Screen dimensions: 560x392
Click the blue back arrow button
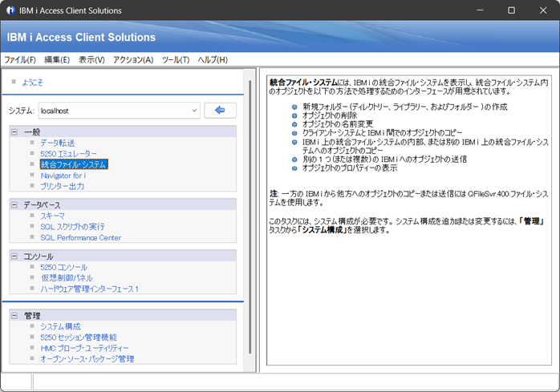(x=219, y=110)
